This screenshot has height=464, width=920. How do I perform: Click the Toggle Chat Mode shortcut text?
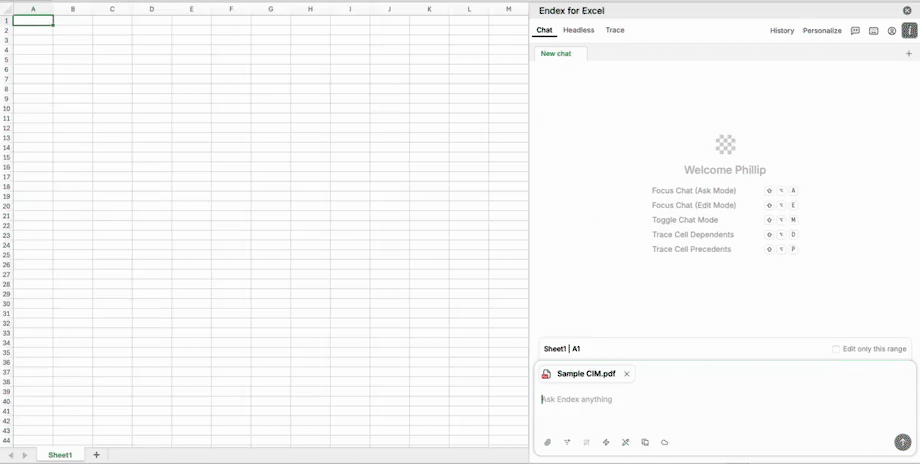(685, 220)
